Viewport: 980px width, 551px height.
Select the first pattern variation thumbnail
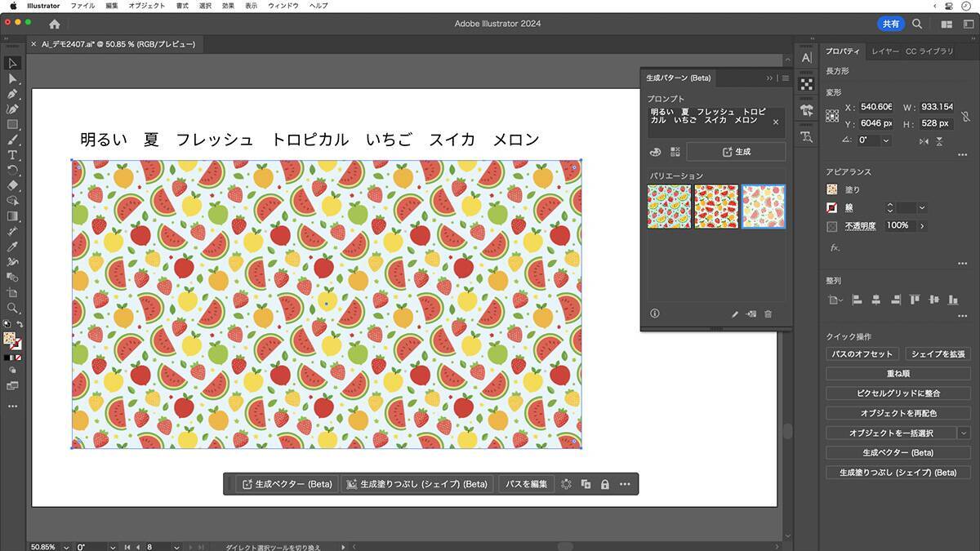669,207
